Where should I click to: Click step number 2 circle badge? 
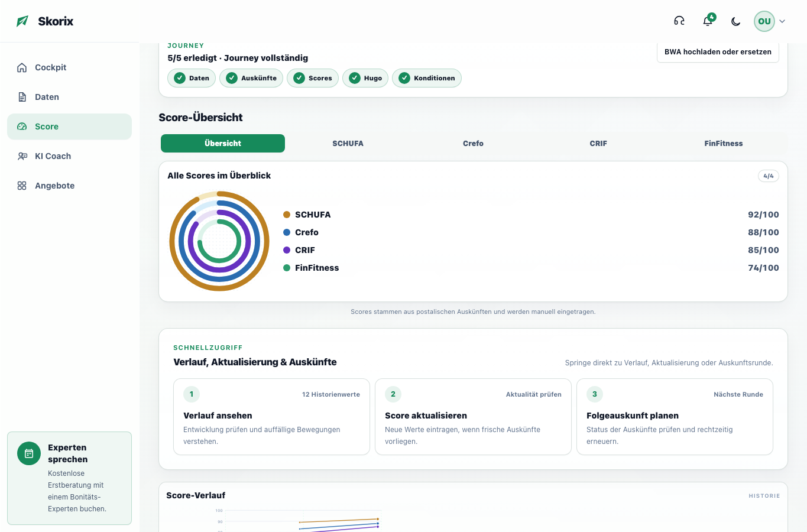point(393,394)
